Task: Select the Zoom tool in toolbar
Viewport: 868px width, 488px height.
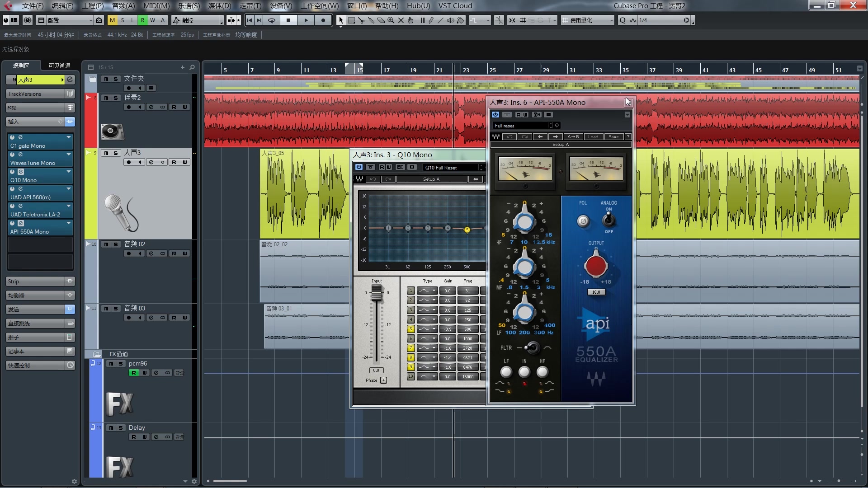Action: [x=391, y=20]
